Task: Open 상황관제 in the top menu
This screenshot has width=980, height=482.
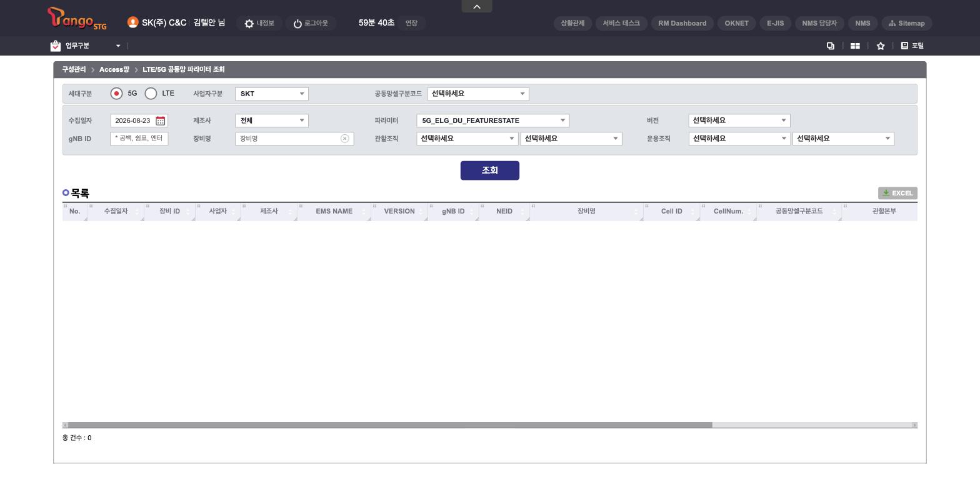Action: pyautogui.click(x=572, y=23)
